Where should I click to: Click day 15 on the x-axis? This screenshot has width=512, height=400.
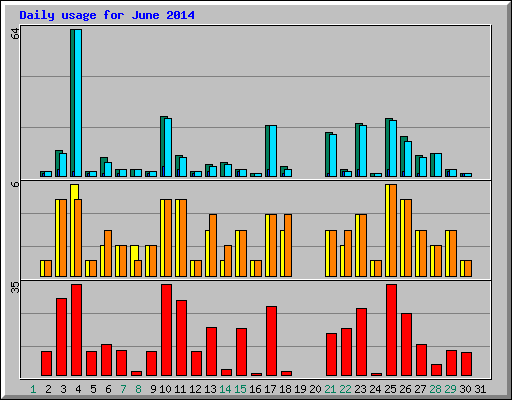[x=240, y=389]
